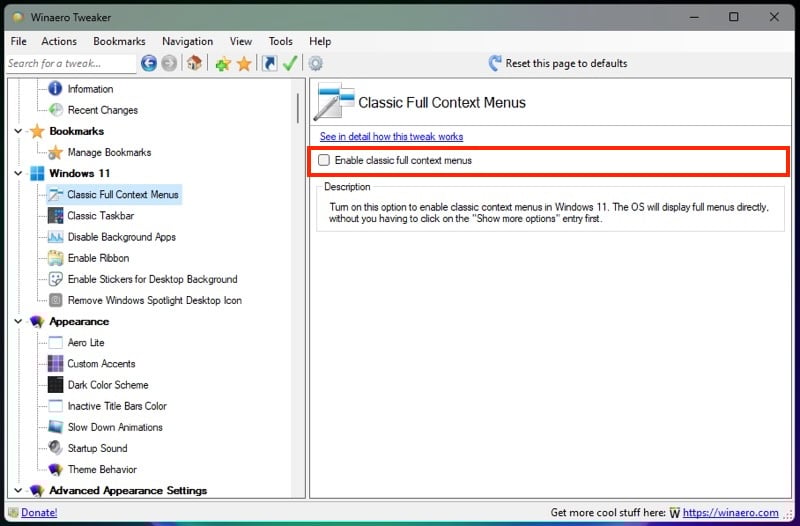The image size is (800, 526).
Task: Click the back navigation arrow icon
Action: point(148,63)
